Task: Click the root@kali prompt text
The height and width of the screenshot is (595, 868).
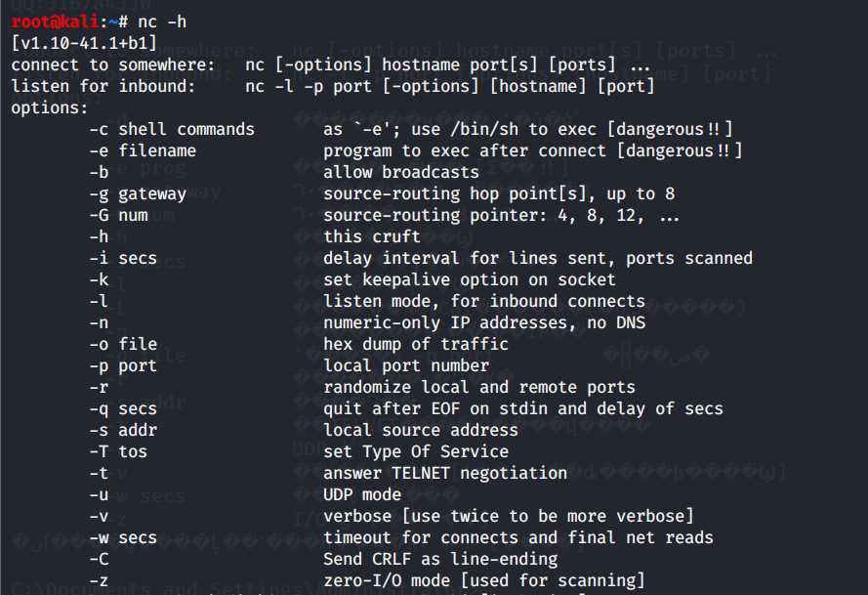Action: (56, 21)
